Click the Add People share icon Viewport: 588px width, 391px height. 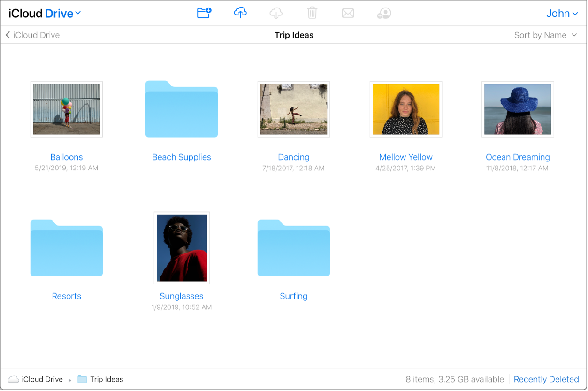coord(384,13)
